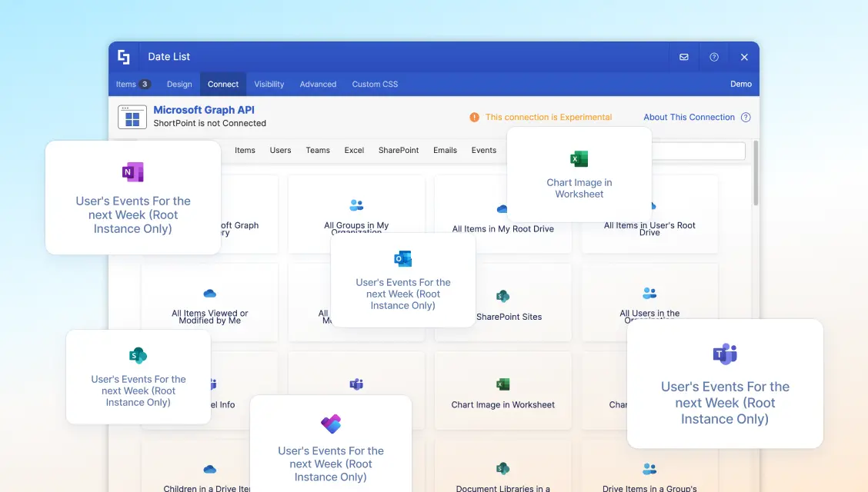Select the Connect tab
Viewport: 868px width, 492px height.
(x=223, y=84)
